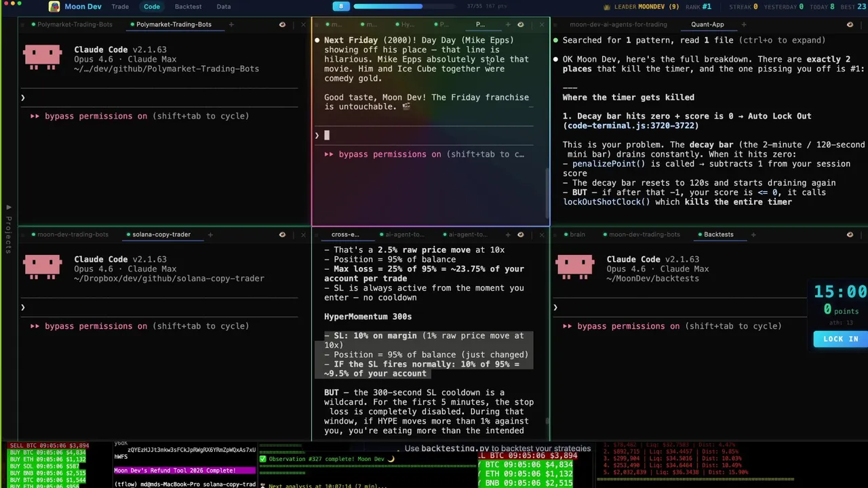This screenshot has width=868, height=488.
Task: Toggle eye icon in top middle pane
Action: [x=520, y=24]
